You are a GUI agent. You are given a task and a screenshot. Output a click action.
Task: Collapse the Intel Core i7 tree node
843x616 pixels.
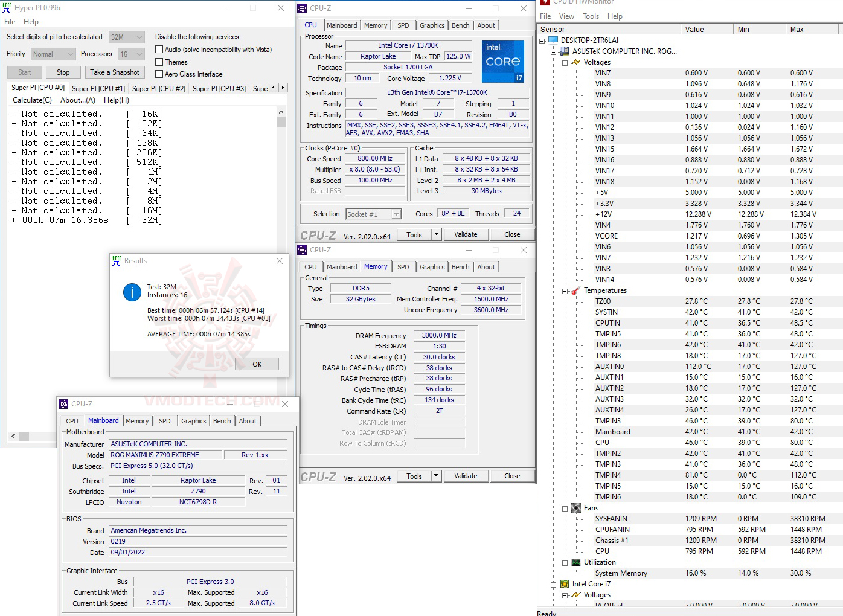(553, 585)
